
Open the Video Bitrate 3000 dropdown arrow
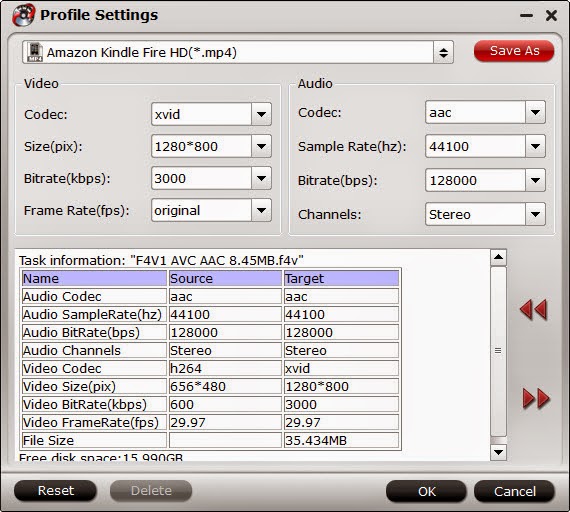point(261,178)
